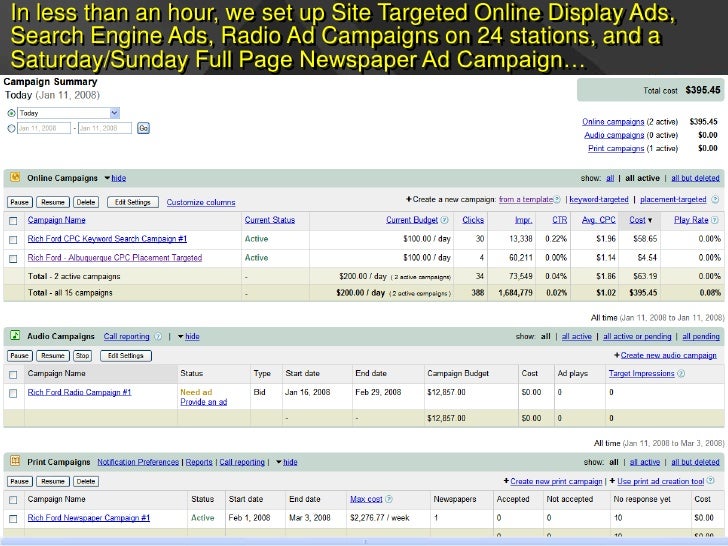Image resolution: width=728 pixels, height=546 pixels.
Task: Open Notification Preferences link
Action: click(x=138, y=462)
